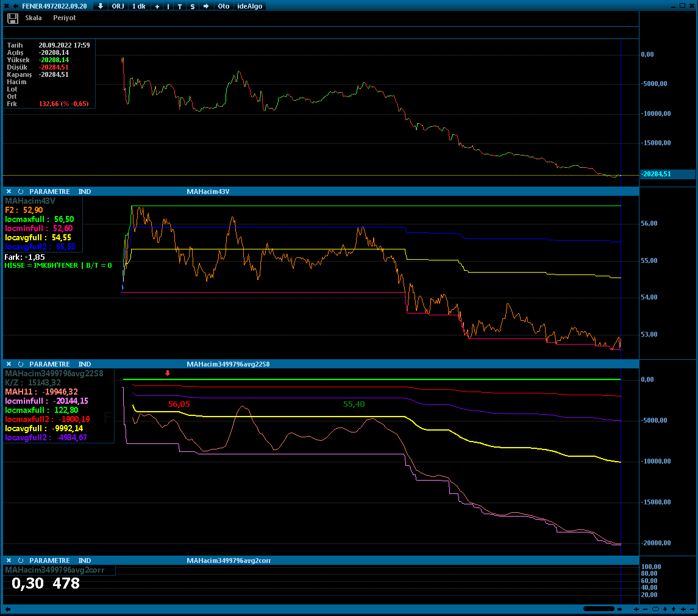The height and width of the screenshot is (616, 698).
Task: Click the X icon left of FENER title
Action: (x=7, y=6)
